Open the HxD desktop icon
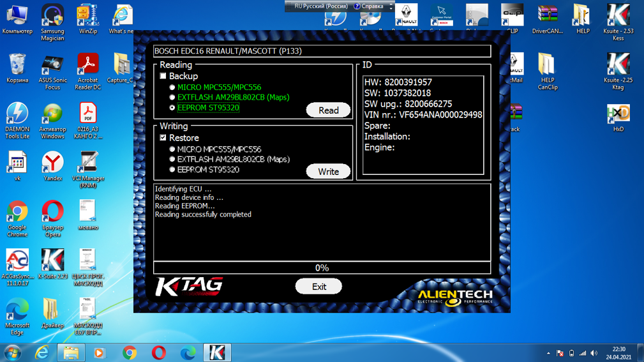The width and height of the screenshot is (644, 362). pos(618,117)
